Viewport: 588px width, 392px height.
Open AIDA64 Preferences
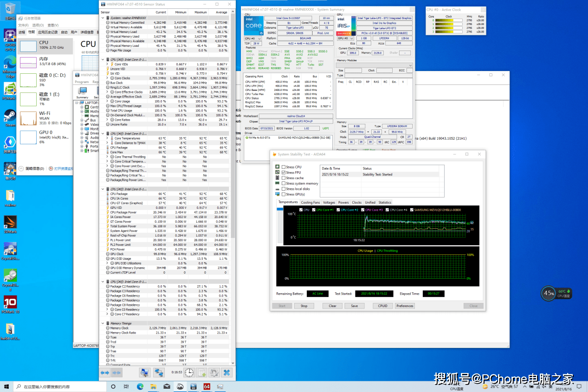click(405, 306)
